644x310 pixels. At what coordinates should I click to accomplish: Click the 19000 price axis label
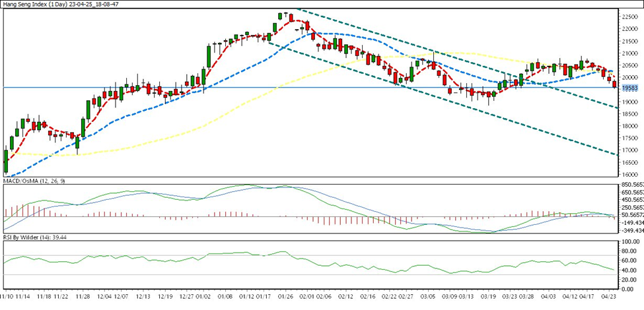point(631,102)
